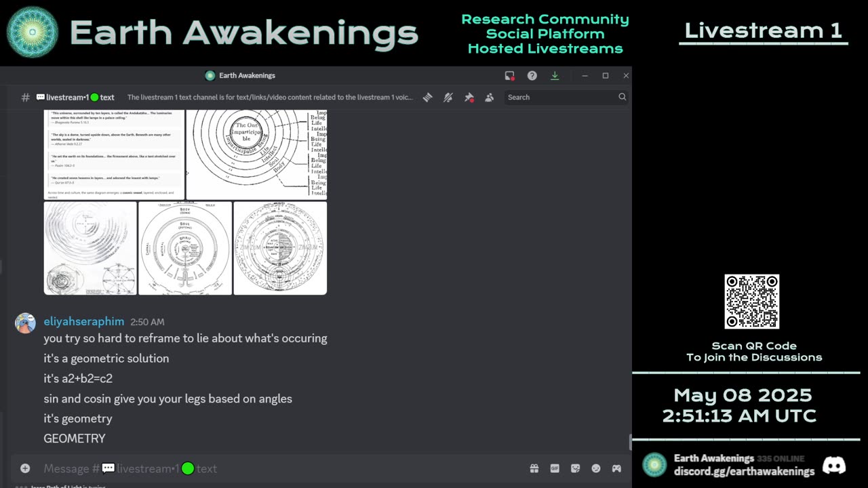The width and height of the screenshot is (868, 488).
Task: Open pinned messages icon
Action: (x=469, y=97)
